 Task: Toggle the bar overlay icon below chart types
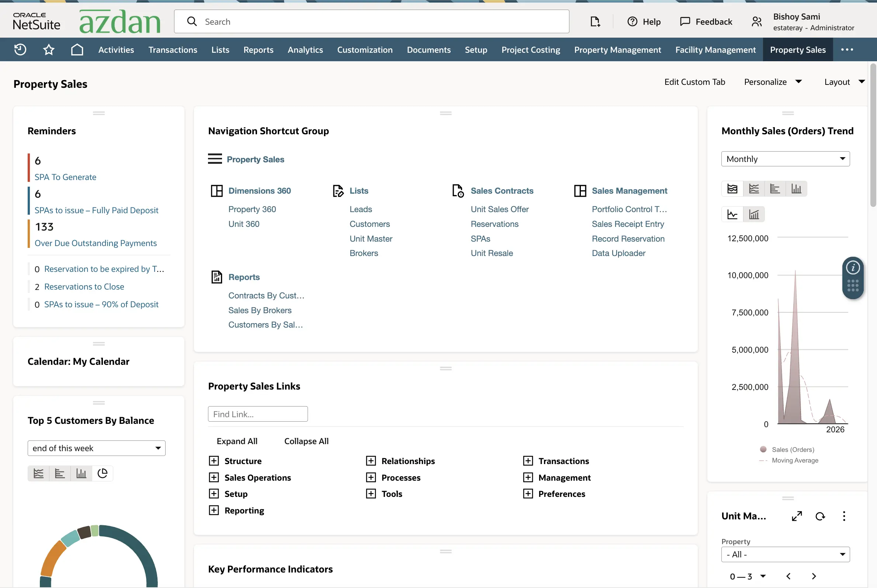click(754, 214)
